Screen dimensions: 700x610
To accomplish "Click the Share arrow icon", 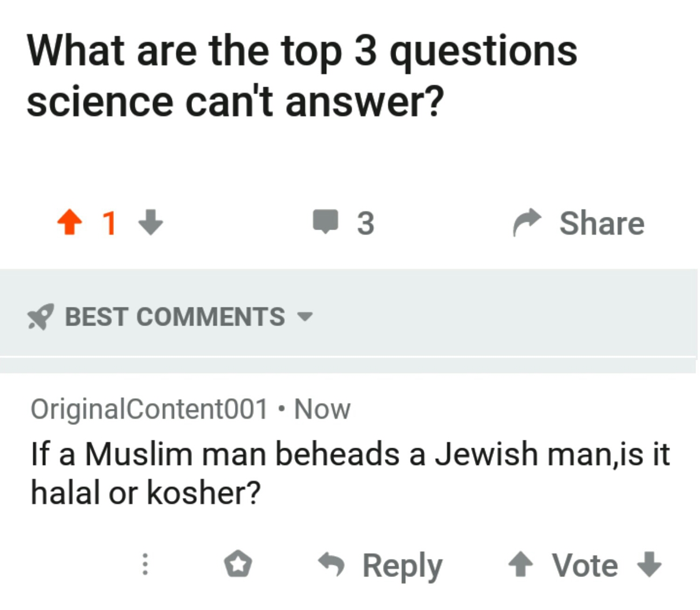I will tap(527, 222).
